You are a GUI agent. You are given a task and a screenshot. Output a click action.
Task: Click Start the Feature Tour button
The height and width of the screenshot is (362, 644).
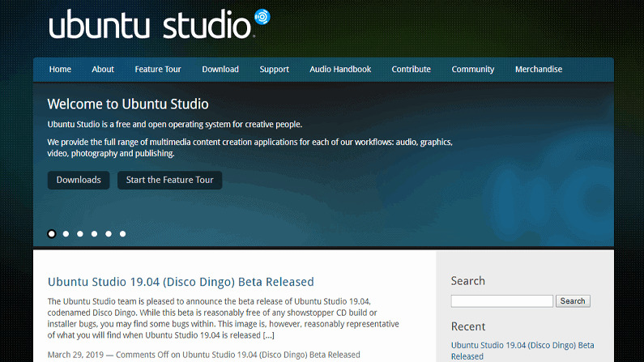point(169,180)
